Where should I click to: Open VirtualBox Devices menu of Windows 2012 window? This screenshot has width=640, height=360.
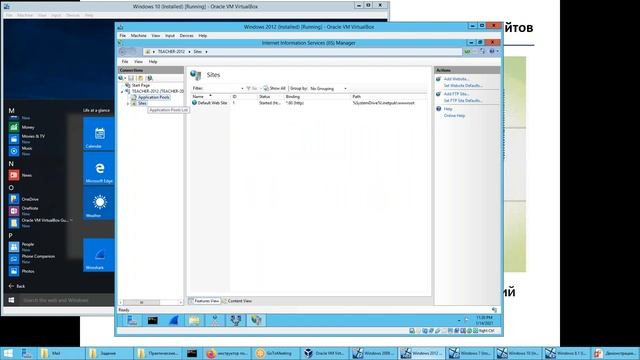click(187, 36)
